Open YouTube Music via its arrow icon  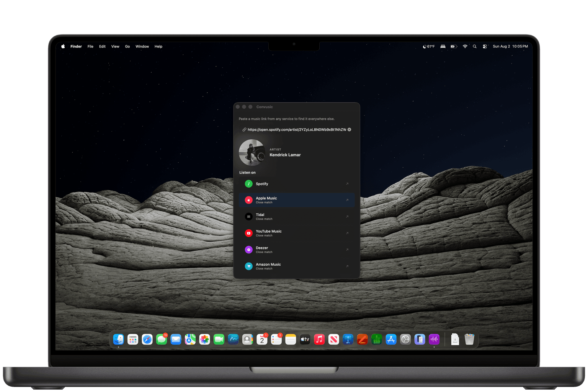347,233
